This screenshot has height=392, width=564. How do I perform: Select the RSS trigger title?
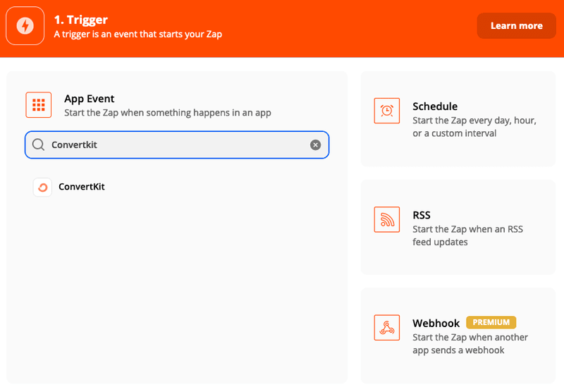coord(421,215)
